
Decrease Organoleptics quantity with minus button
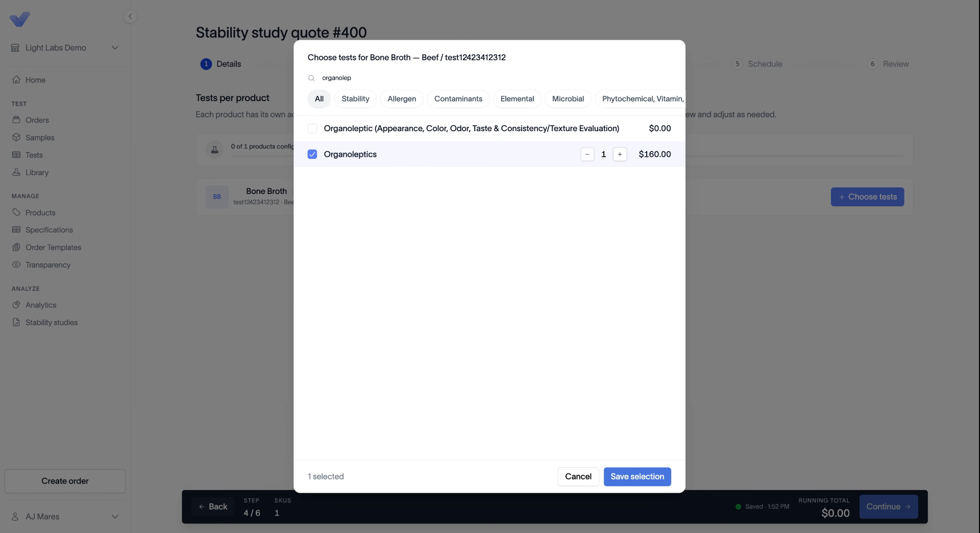pos(587,154)
